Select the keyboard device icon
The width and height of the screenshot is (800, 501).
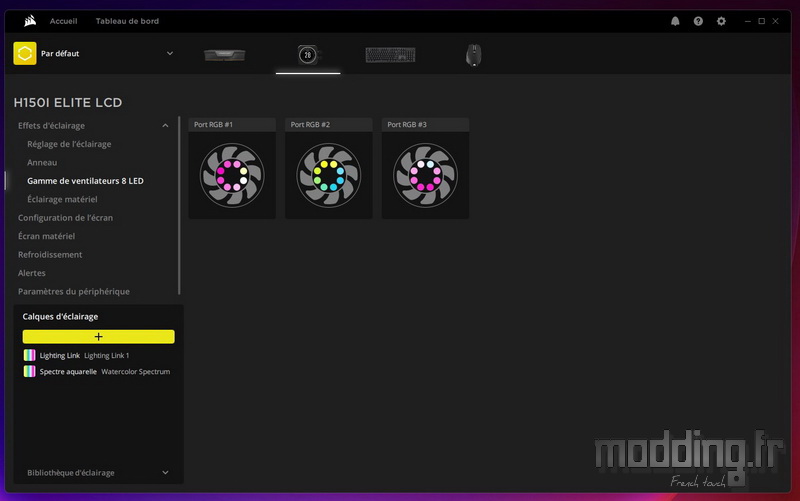(x=390, y=55)
